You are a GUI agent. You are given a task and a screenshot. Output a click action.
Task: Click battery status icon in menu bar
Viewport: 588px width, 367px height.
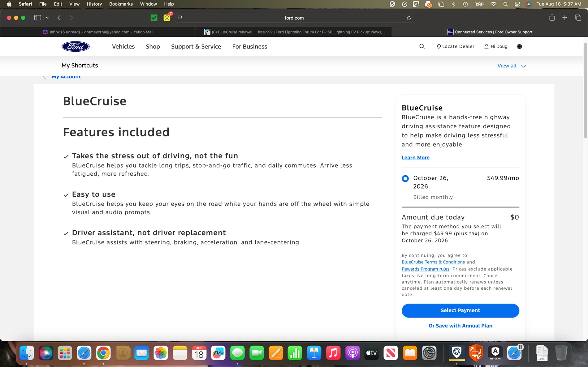tap(479, 4)
